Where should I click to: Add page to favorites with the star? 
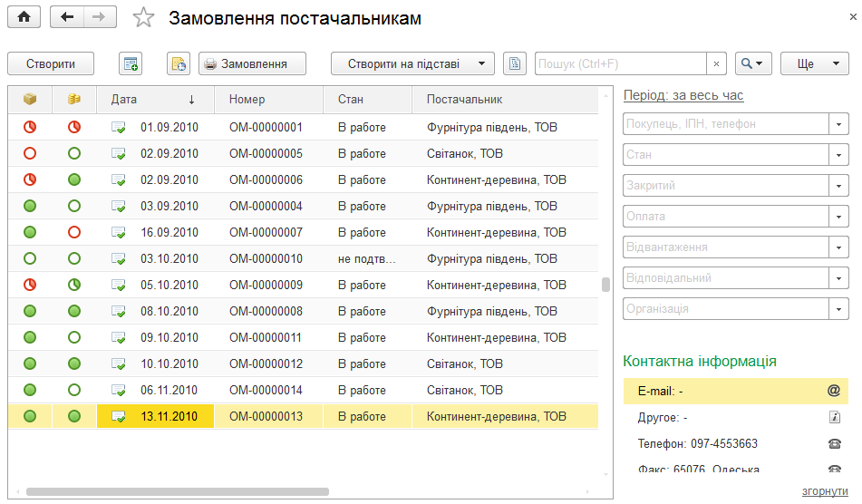pos(143,17)
